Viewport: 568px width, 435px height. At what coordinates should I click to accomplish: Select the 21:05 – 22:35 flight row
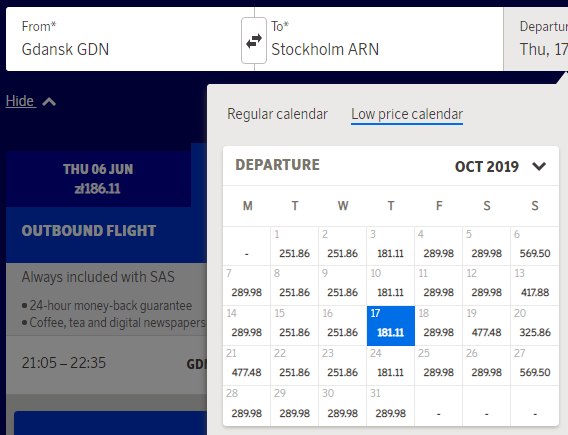pyautogui.click(x=106, y=364)
